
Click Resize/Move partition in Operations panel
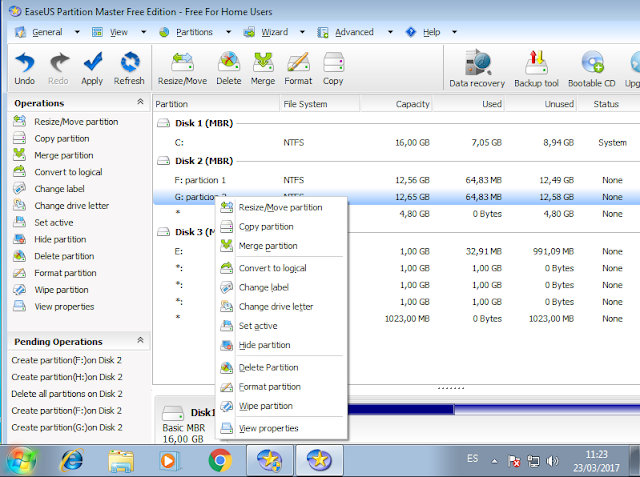point(65,122)
